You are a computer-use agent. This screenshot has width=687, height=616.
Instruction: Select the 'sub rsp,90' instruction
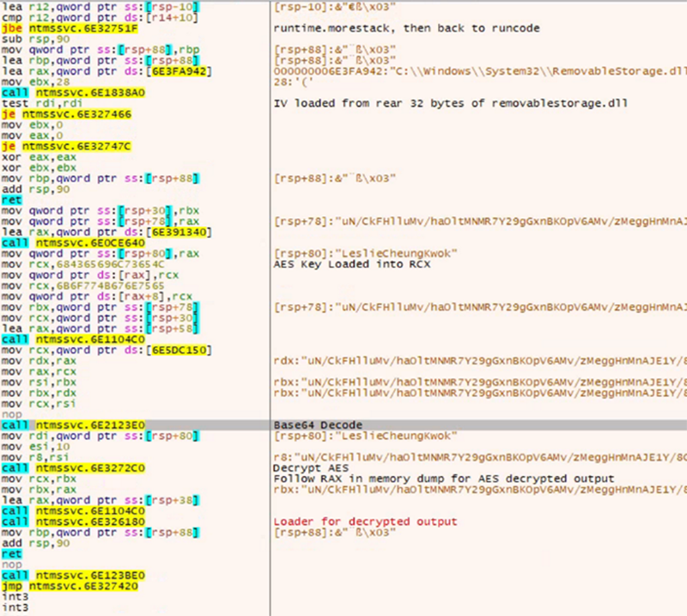pyautogui.click(x=35, y=39)
